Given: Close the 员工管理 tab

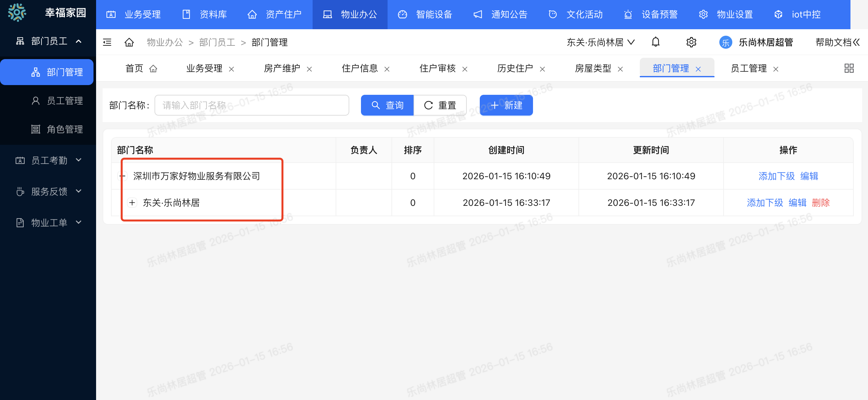Looking at the screenshot, I should tap(776, 69).
